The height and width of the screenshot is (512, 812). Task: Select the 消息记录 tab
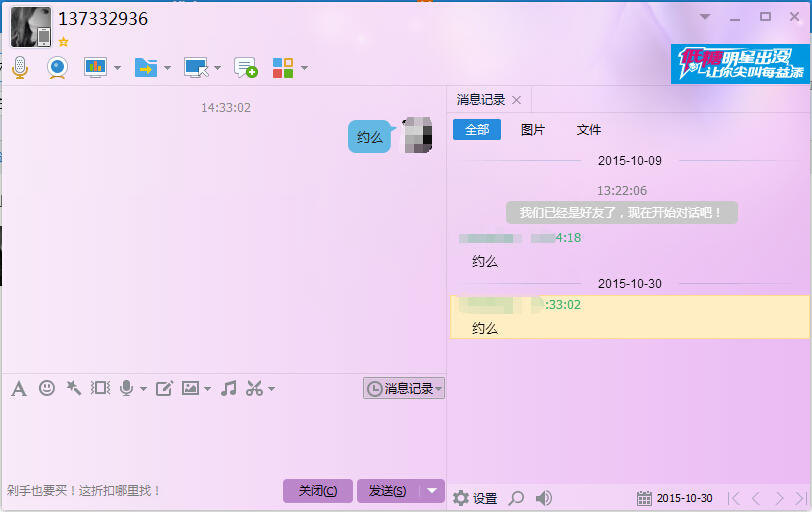[481, 100]
